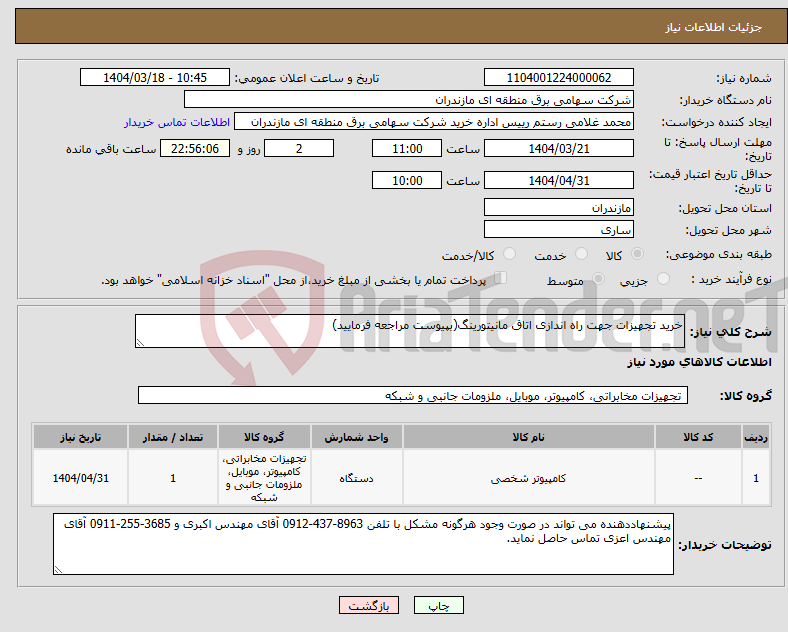Screen dimensions: 788x632
Task: Click the نام کالا column header
Action: [x=528, y=437]
